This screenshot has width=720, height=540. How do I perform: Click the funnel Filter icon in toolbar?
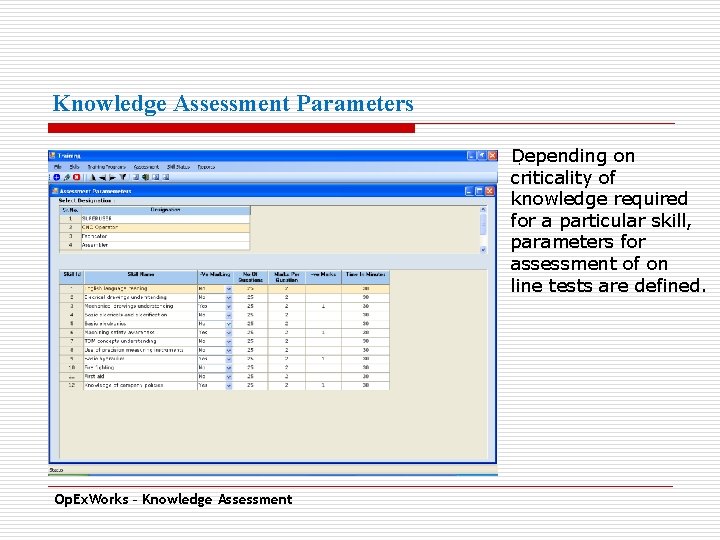pyautogui.click(x=123, y=177)
